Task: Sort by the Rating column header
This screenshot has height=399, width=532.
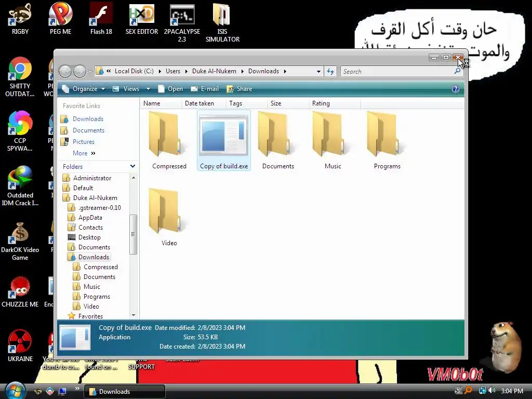Action: [x=335, y=103]
